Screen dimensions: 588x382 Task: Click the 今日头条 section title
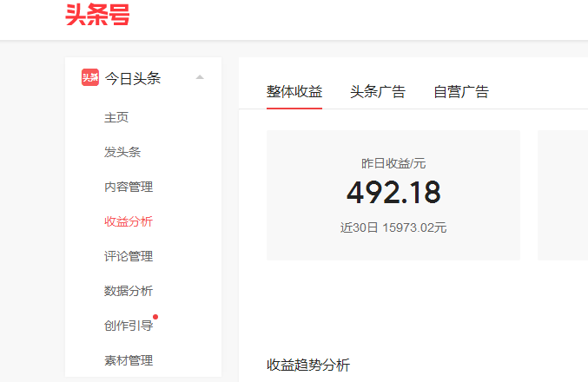click(x=133, y=78)
